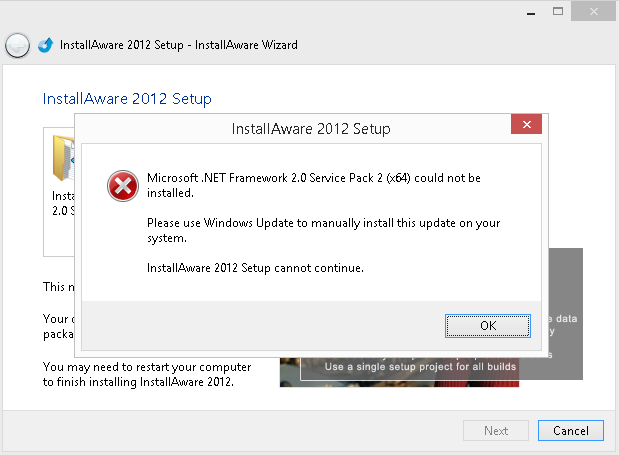The width and height of the screenshot is (619, 455).
Task: Click 'Setup cannot continue' text line
Action: (255, 268)
